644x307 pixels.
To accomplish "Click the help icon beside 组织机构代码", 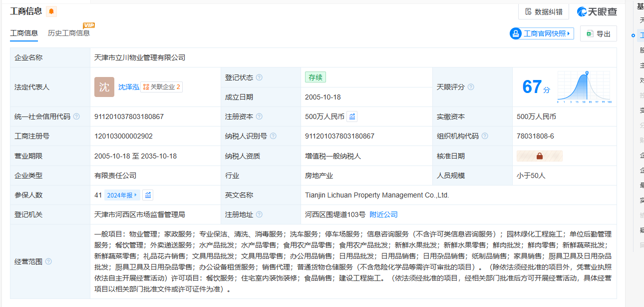I will [485, 136].
